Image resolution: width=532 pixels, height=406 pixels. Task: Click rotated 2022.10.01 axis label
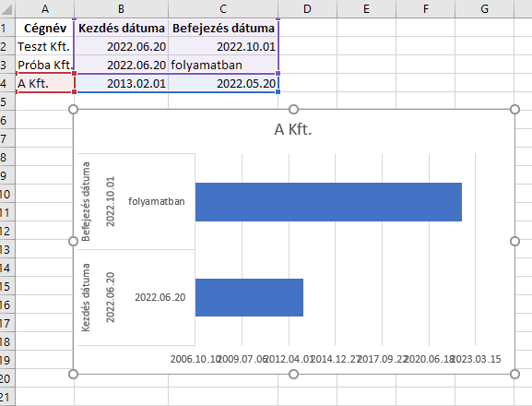click(x=111, y=202)
